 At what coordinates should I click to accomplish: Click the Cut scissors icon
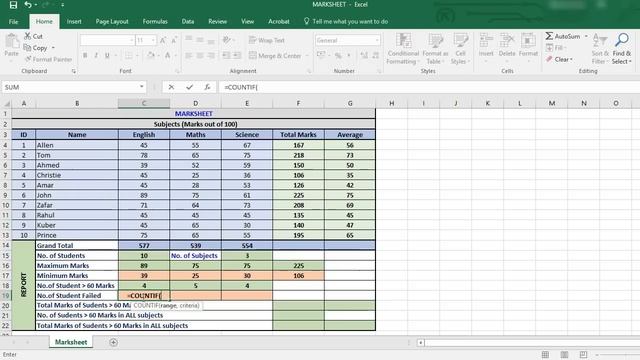point(27,36)
